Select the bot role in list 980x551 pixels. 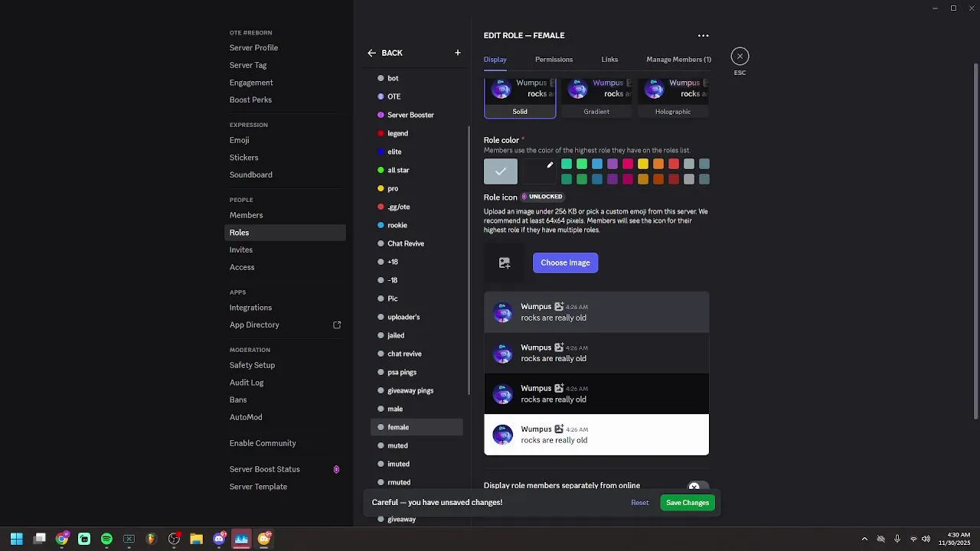point(416,78)
